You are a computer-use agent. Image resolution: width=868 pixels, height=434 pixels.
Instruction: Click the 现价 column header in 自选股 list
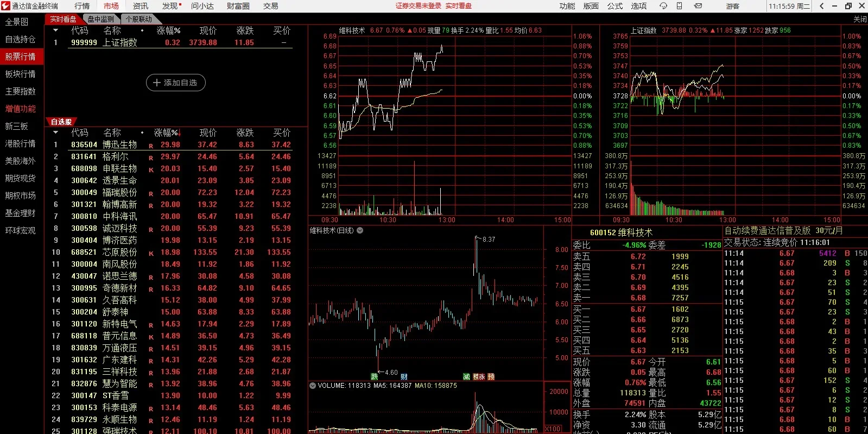click(208, 133)
